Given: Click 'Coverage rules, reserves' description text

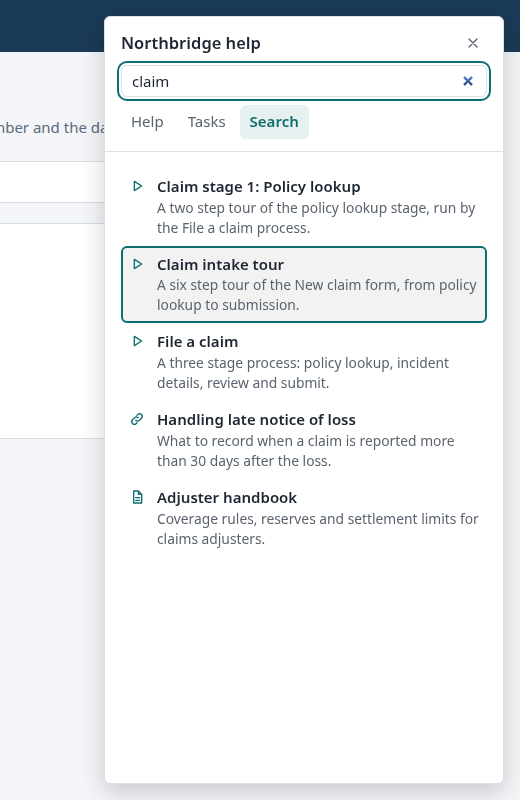Looking at the screenshot, I should click(x=317, y=529).
